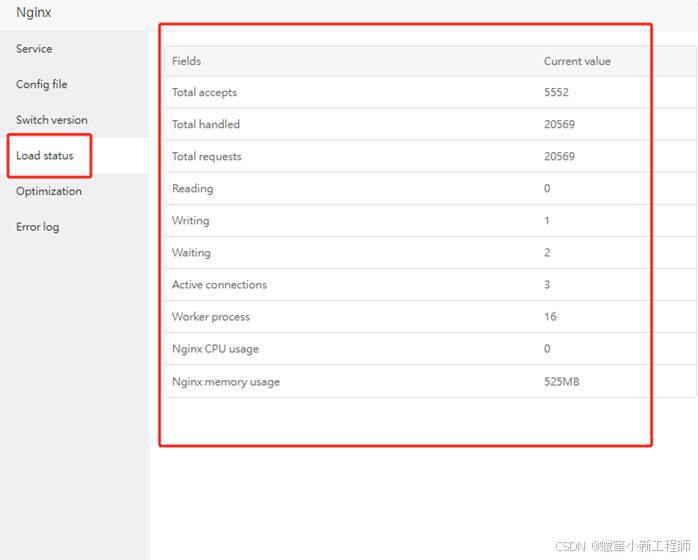This screenshot has width=698, height=560.
Task: Click the Writing value 1
Action: click(x=547, y=220)
